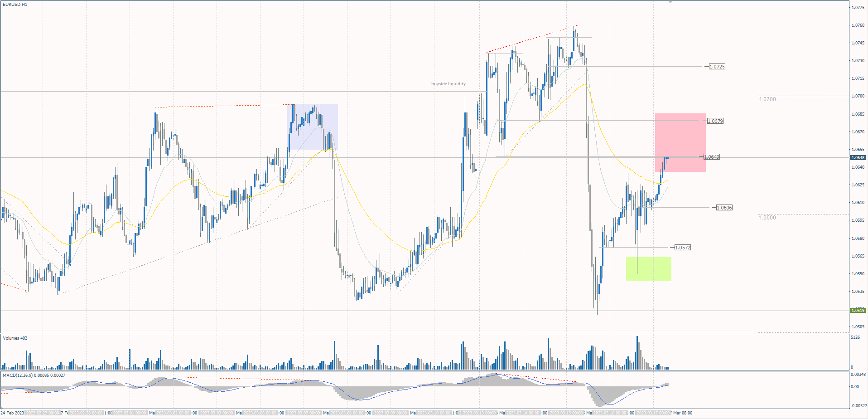
Task: Click the 1.0572 price level label
Action: [682, 248]
